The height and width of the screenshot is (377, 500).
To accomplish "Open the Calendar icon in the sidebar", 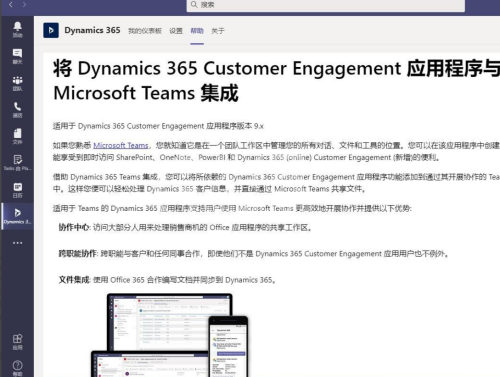I will click(17, 190).
